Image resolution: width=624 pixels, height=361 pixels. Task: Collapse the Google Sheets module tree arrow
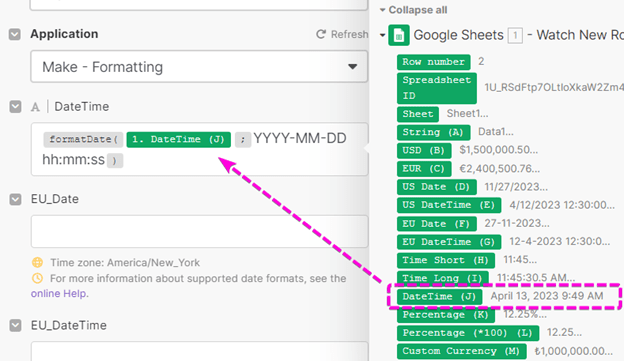click(382, 35)
